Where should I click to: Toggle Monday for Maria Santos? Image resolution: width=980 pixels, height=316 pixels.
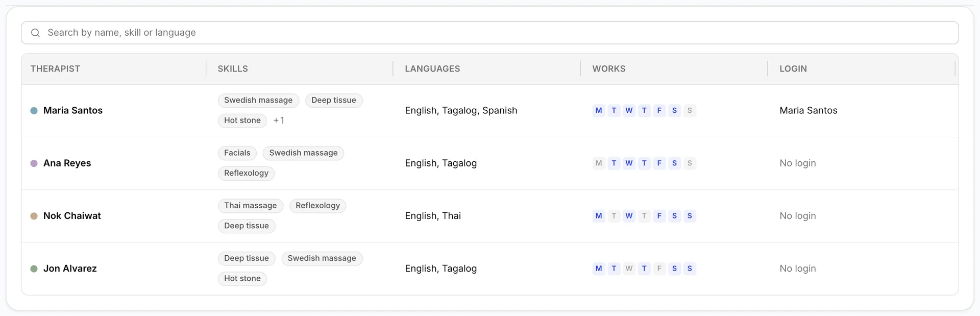point(599,111)
